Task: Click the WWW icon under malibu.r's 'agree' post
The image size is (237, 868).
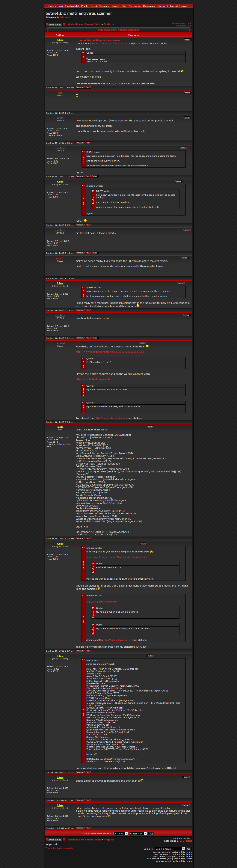Action: (x=95, y=177)
